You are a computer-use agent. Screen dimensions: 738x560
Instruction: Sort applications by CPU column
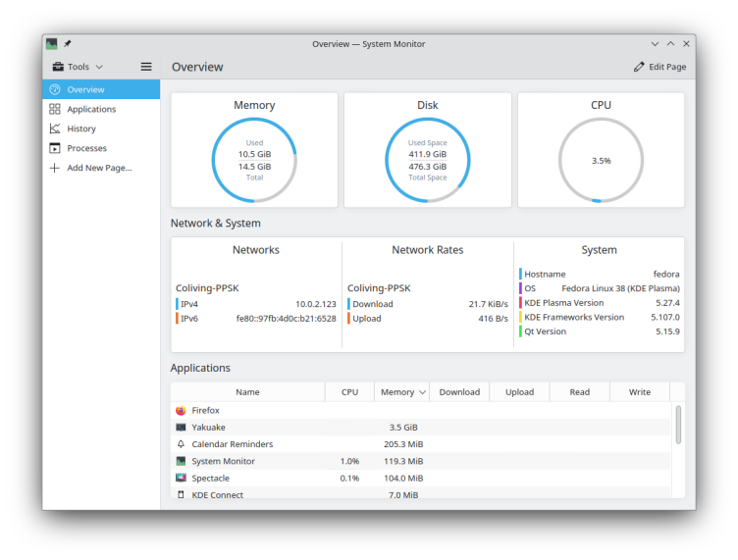tap(349, 392)
